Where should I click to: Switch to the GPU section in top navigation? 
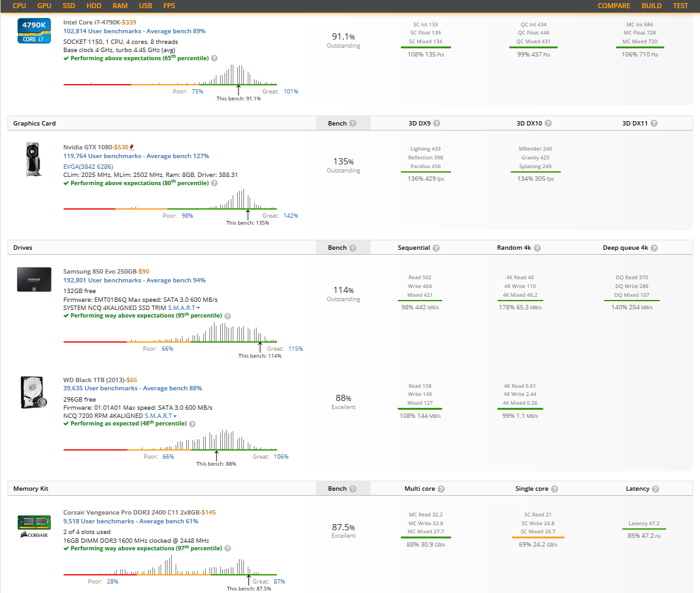(44, 6)
